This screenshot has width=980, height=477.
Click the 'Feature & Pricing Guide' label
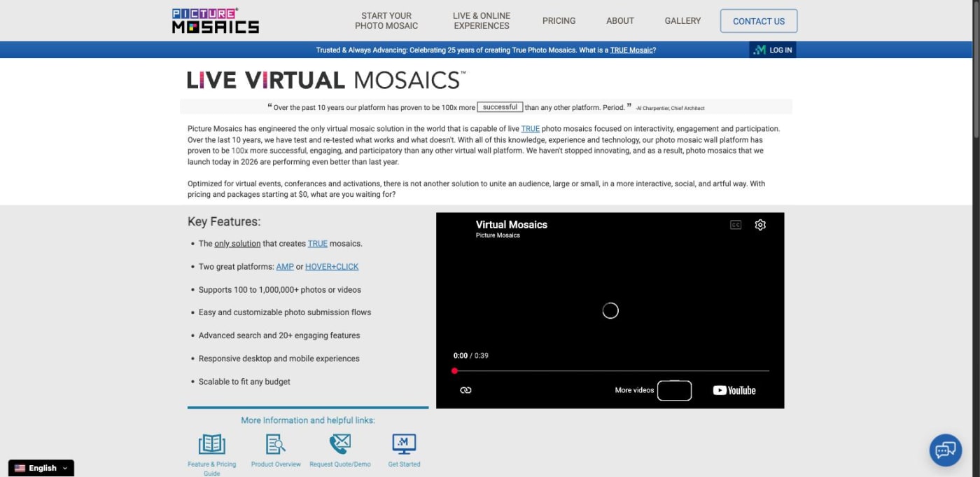pos(212,469)
